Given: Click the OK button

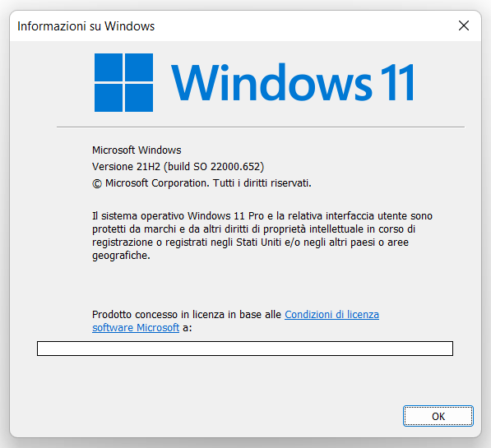Looking at the screenshot, I should [438, 416].
